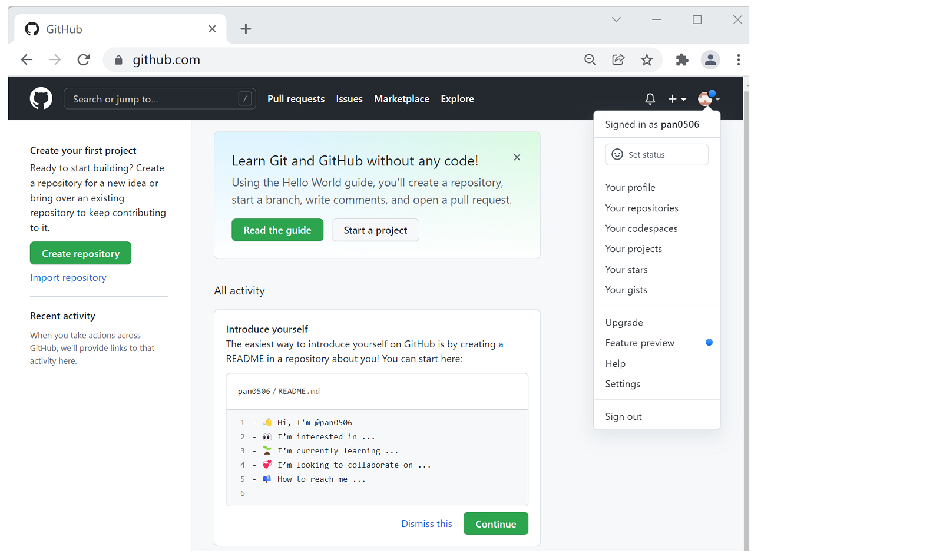Dismiss the Learn Git banner with X
The image size is (943, 560).
coord(517,157)
